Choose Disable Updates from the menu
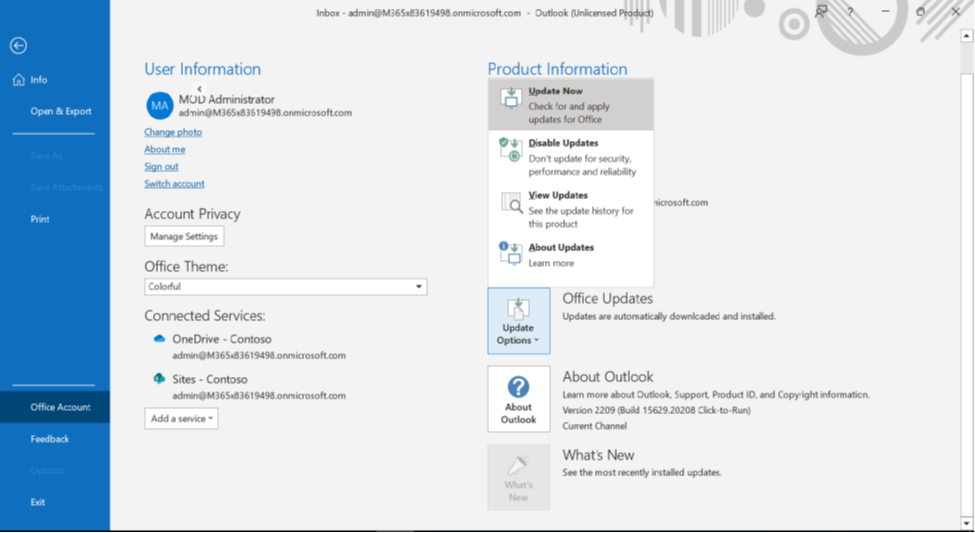975x533 pixels. [571, 157]
